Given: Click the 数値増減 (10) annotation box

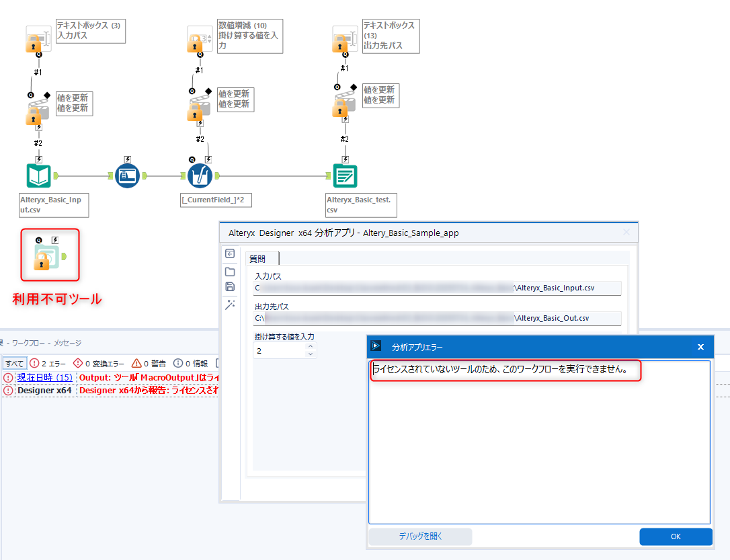Looking at the screenshot, I should pyautogui.click(x=250, y=36).
